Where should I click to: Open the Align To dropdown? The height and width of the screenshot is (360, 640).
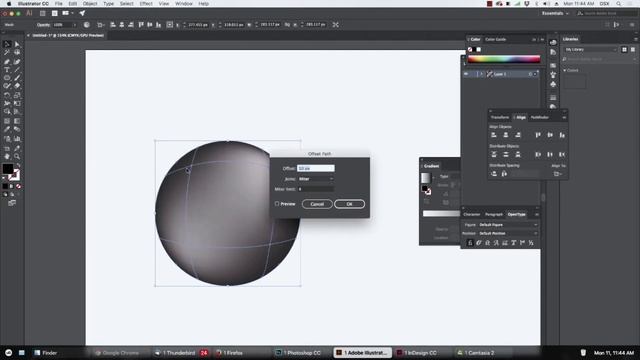(558, 173)
